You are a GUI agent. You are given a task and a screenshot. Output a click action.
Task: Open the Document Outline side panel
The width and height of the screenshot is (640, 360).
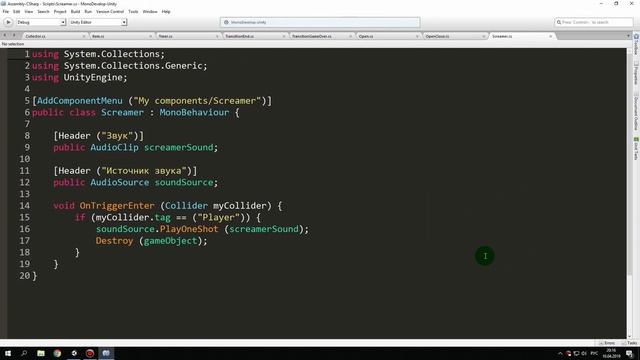(636, 111)
